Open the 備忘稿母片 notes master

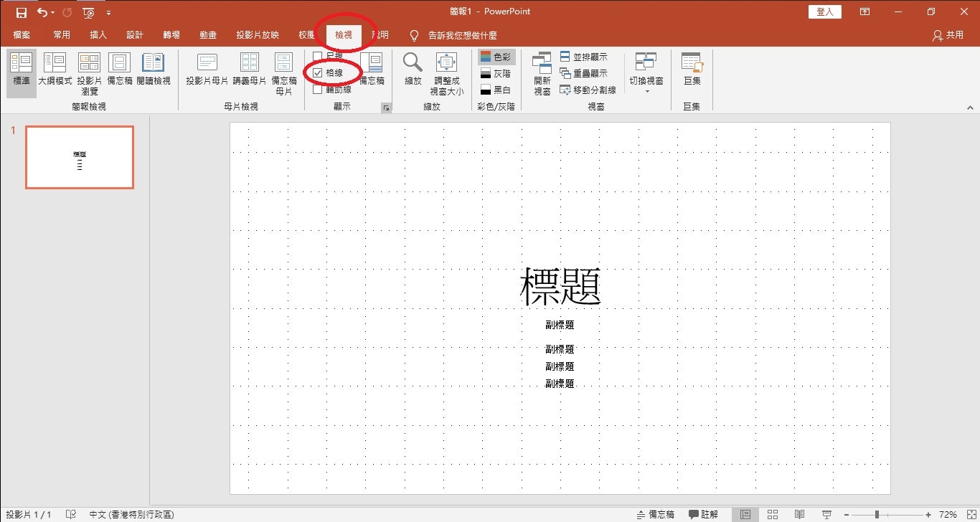click(283, 75)
